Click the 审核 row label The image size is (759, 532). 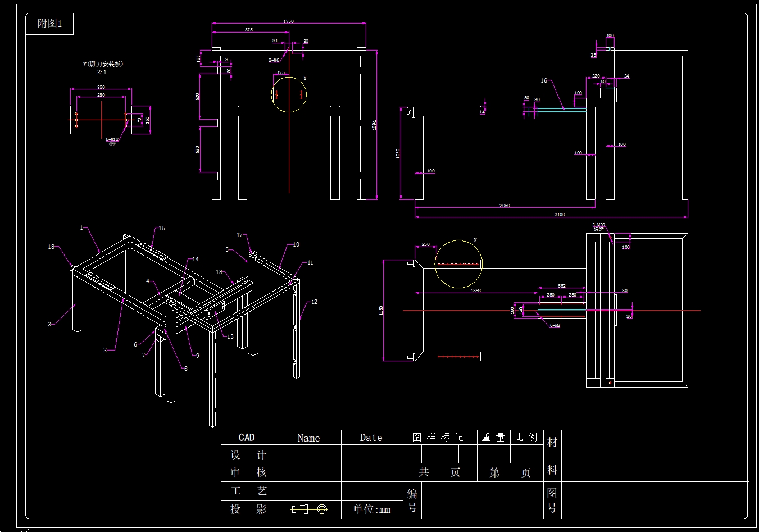pos(249,472)
